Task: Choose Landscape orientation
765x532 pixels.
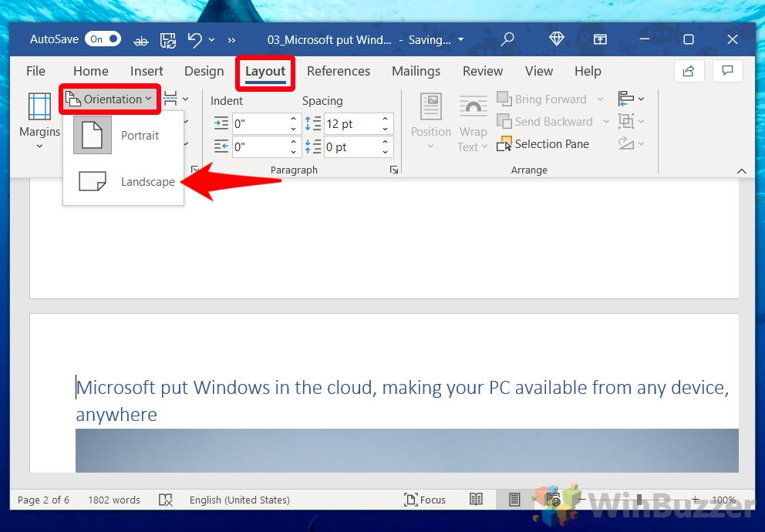Action: (x=123, y=181)
